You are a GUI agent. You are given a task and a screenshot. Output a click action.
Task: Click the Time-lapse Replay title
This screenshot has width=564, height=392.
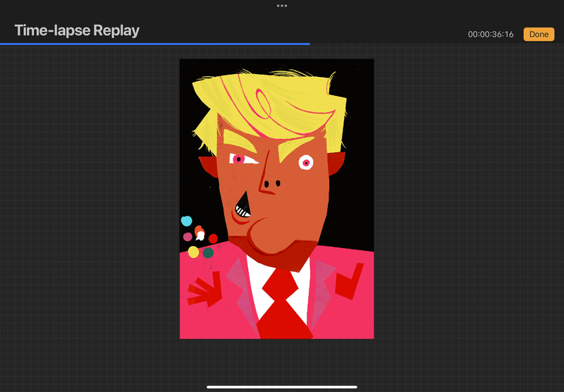click(77, 30)
